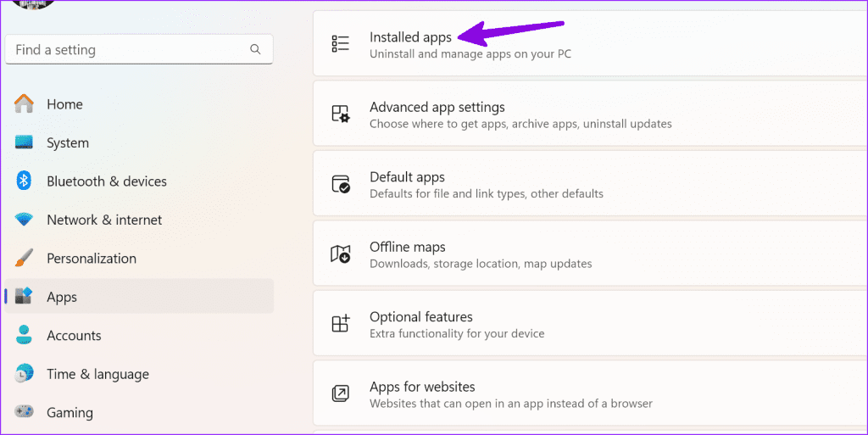Click the Find a setting search box
This screenshot has height=435, width=868.
coord(127,50)
